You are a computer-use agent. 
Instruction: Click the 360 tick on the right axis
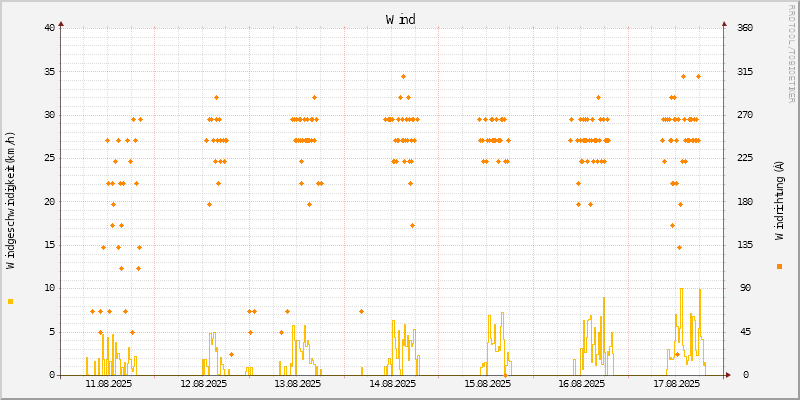pyautogui.click(x=745, y=28)
